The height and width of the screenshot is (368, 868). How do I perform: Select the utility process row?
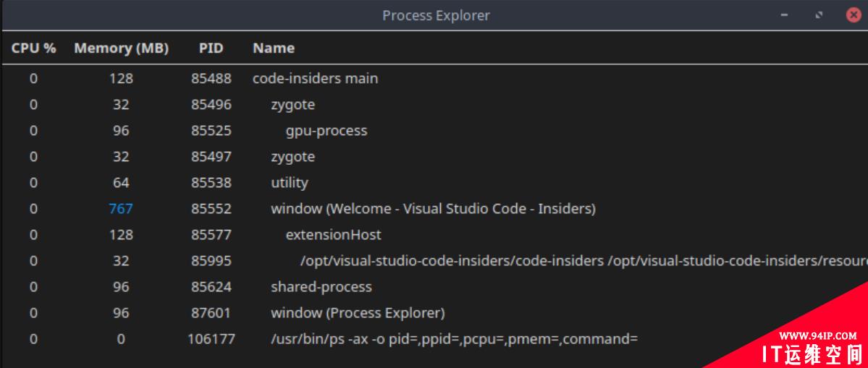pos(434,182)
